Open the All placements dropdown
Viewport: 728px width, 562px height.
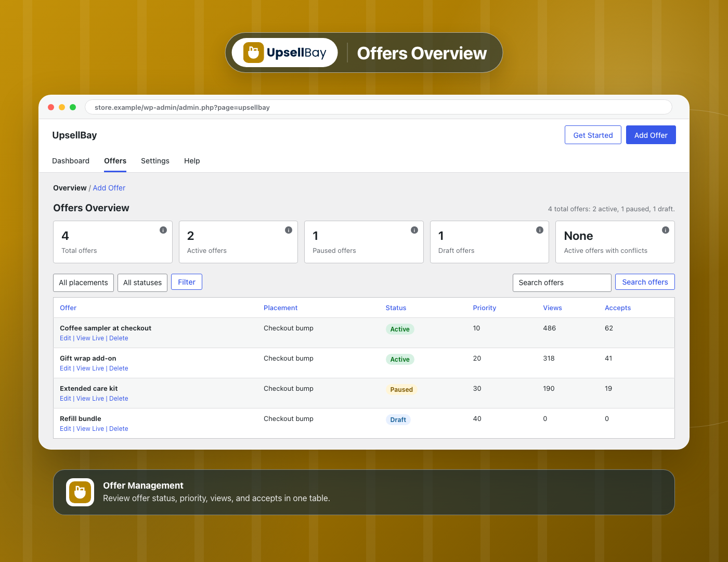tap(83, 283)
